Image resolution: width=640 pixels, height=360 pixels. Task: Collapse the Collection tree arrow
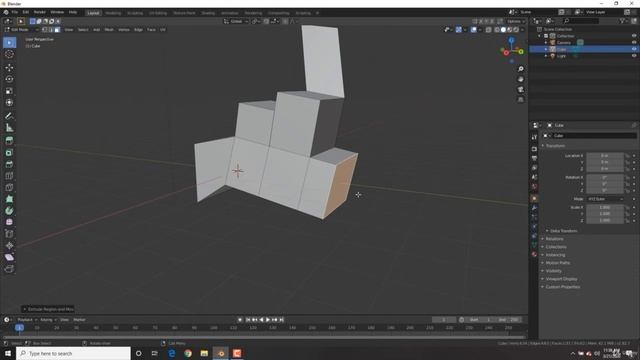tap(540, 36)
